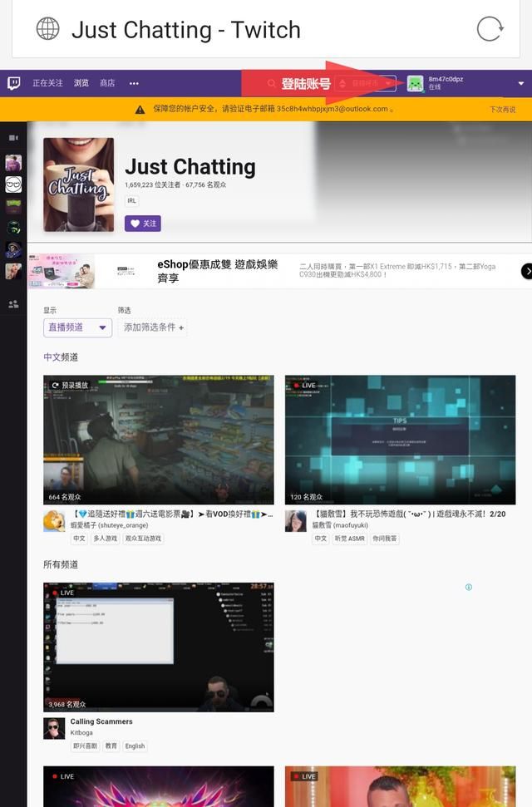Screen dimensions: 532x807
Task: Select the first followed channel avatar in the sidebar
Action: pos(13,163)
